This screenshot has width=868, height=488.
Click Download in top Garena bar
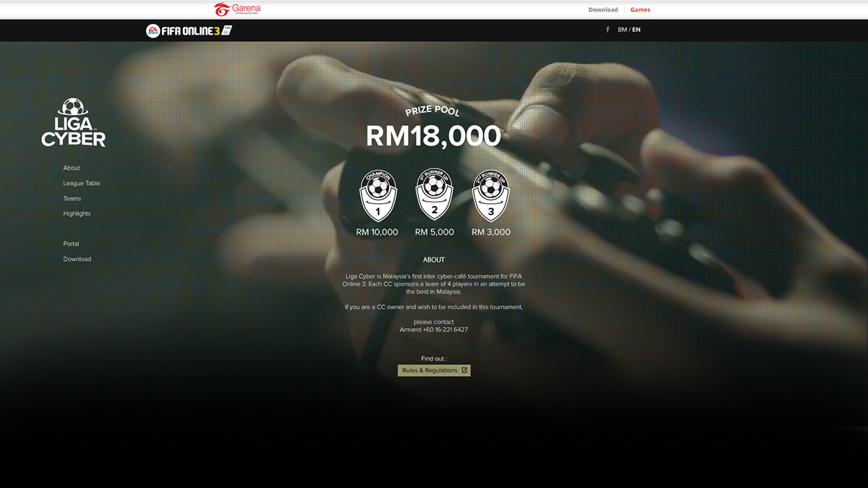[x=603, y=9]
